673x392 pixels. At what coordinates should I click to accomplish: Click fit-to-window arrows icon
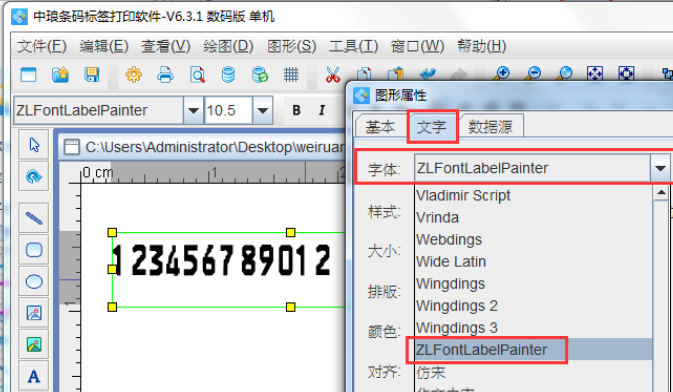[x=595, y=74]
